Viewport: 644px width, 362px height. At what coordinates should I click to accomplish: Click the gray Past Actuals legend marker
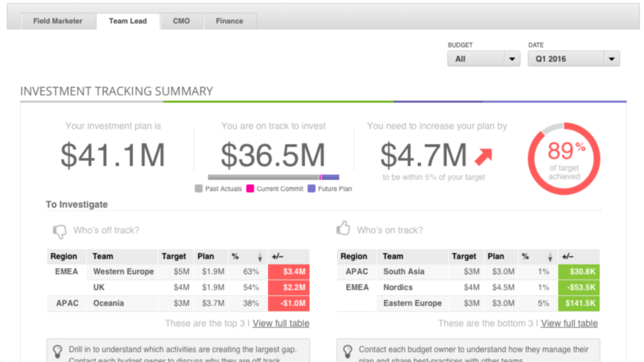click(x=198, y=188)
